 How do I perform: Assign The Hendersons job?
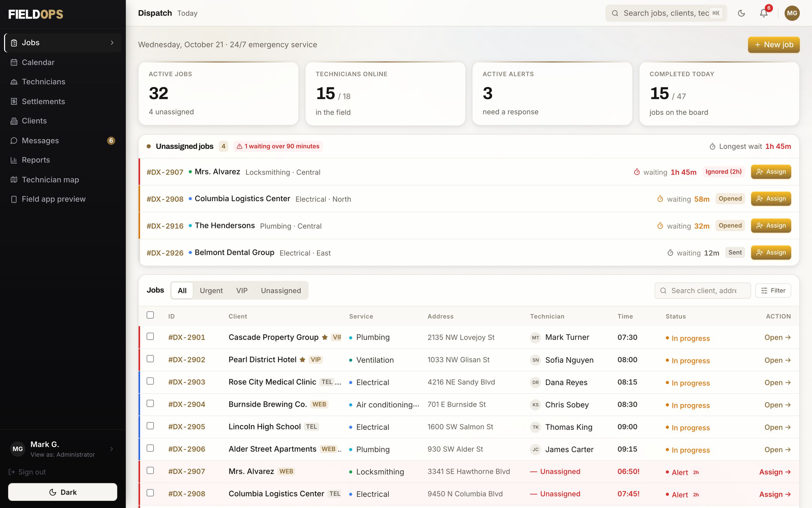771,226
